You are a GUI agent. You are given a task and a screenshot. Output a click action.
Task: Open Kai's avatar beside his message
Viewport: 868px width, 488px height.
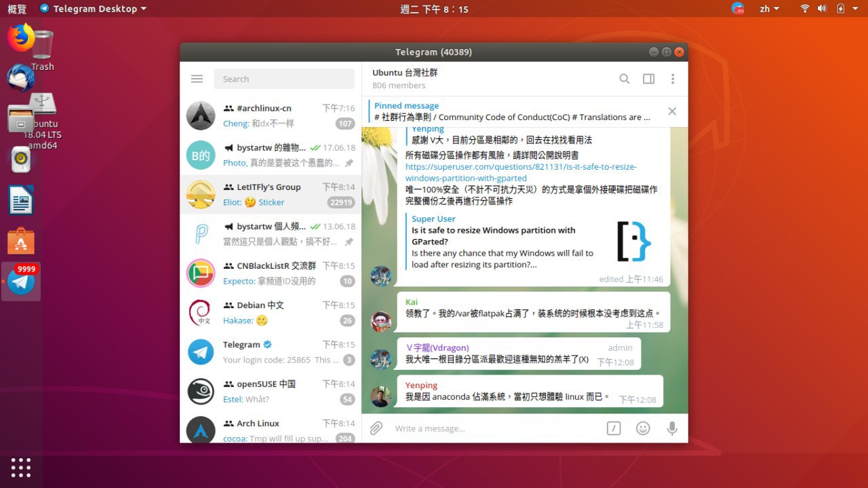(381, 321)
